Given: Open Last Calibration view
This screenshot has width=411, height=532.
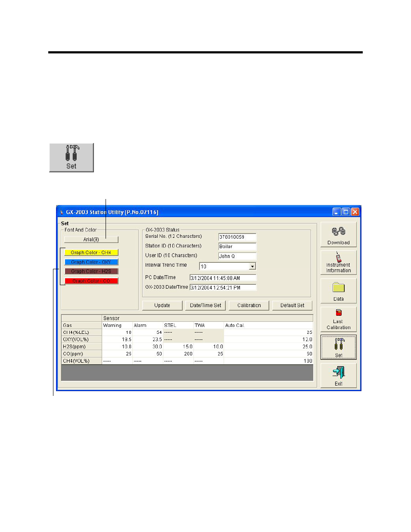Looking at the screenshot, I should (x=338, y=319).
